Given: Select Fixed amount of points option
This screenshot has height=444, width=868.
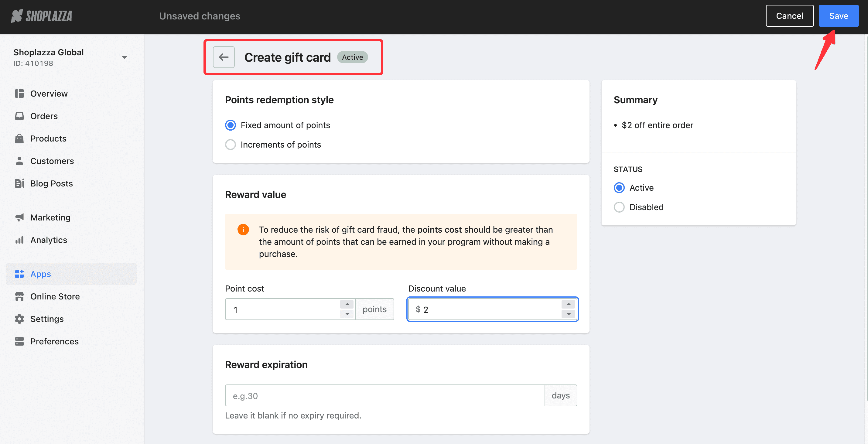Looking at the screenshot, I should click(231, 125).
